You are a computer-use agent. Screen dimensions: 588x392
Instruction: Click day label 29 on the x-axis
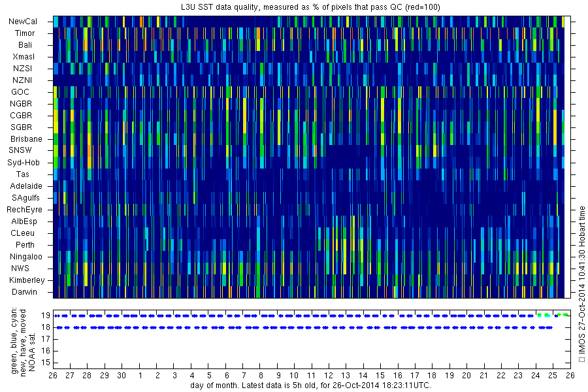click(105, 376)
